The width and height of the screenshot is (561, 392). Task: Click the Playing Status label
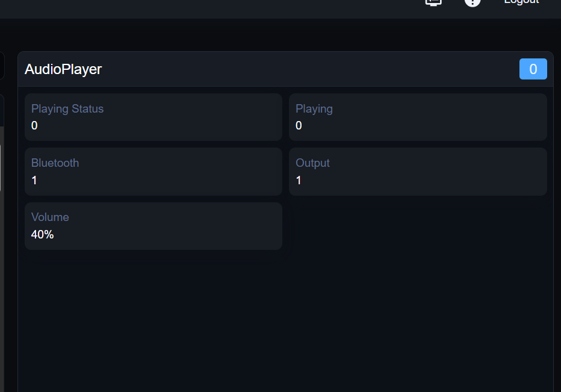67,109
